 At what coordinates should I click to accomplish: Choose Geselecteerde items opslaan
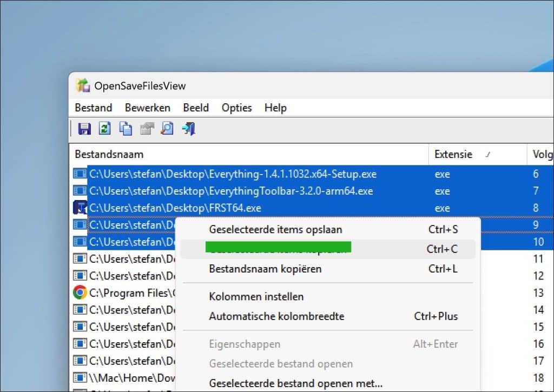pos(328,230)
